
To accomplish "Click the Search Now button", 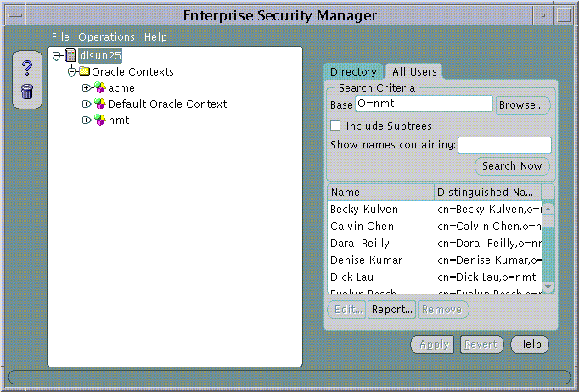I will tap(512, 166).
